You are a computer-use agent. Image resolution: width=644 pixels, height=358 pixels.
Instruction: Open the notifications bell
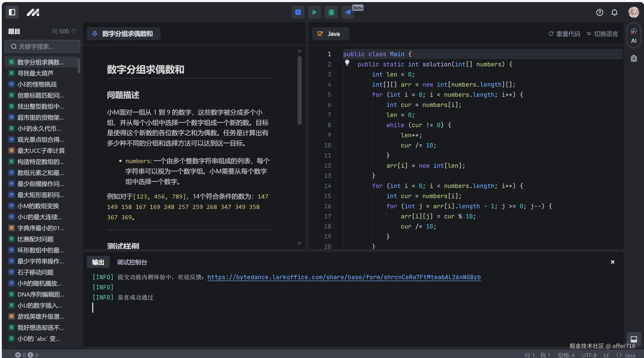[614, 12]
